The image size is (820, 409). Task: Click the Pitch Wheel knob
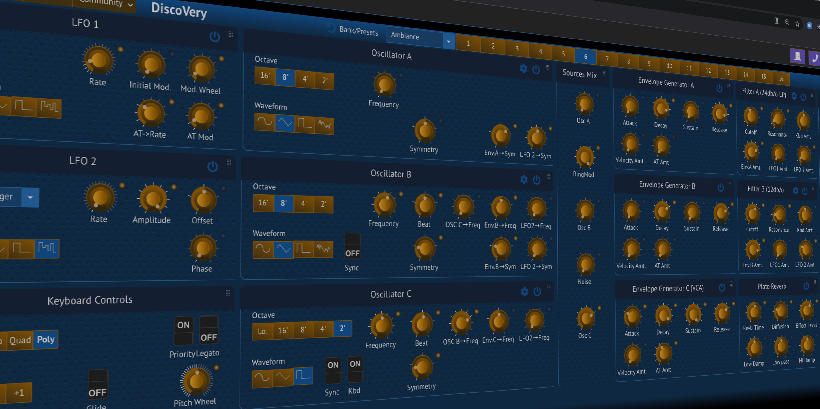click(196, 381)
